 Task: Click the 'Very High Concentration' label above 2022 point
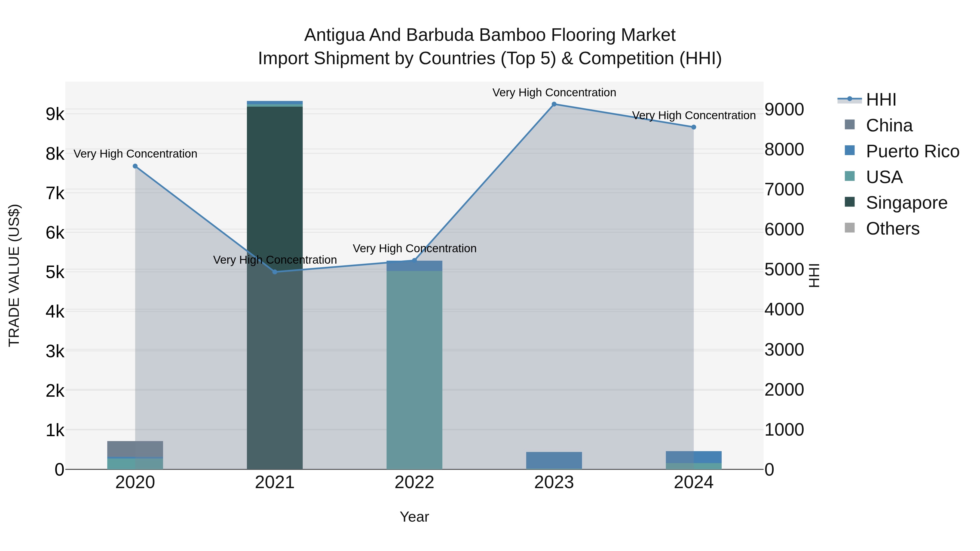click(x=415, y=249)
